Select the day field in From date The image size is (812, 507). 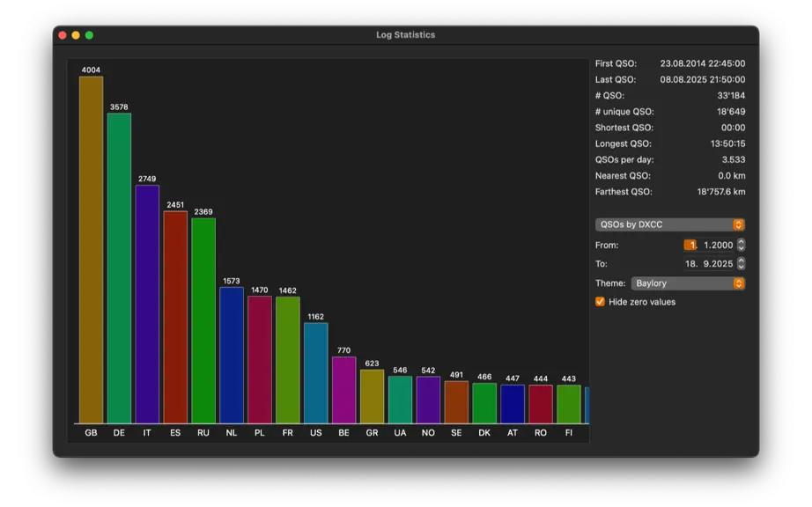click(690, 245)
